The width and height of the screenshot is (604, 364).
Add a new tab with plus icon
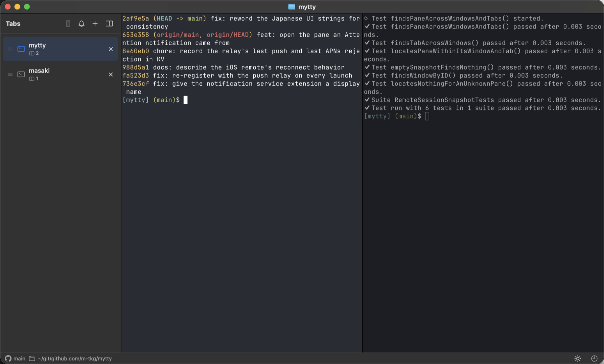(95, 23)
